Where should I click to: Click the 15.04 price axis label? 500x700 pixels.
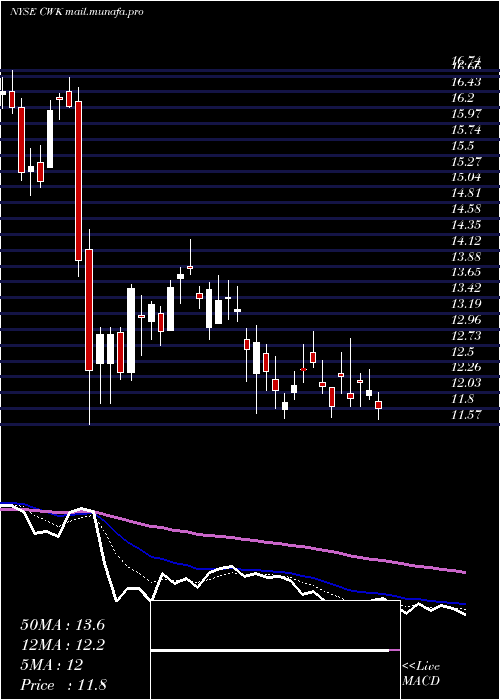tap(466, 178)
